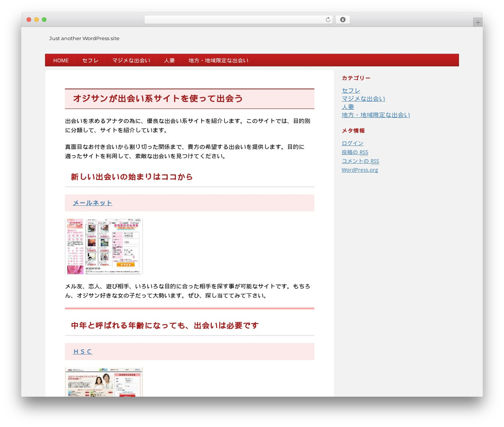Click the green maximize window button
This screenshot has width=504, height=427.
click(44, 20)
